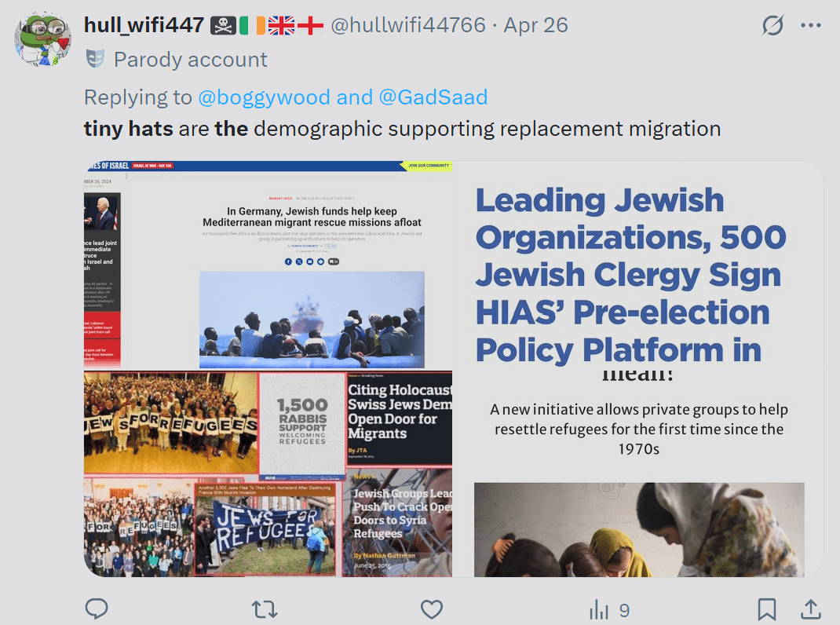Click the retweet arrows icon
Image resolution: width=840 pixels, height=625 pixels.
[264, 609]
